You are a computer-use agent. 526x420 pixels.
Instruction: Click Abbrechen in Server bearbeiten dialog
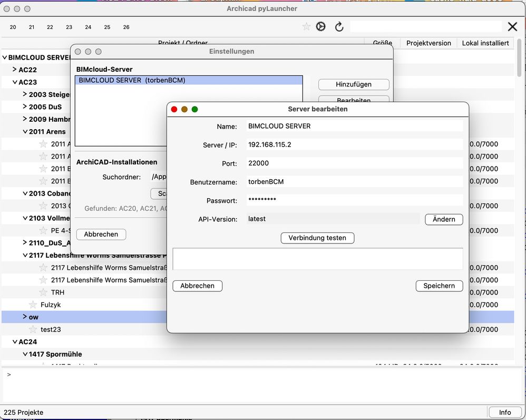click(x=197, y=286)
